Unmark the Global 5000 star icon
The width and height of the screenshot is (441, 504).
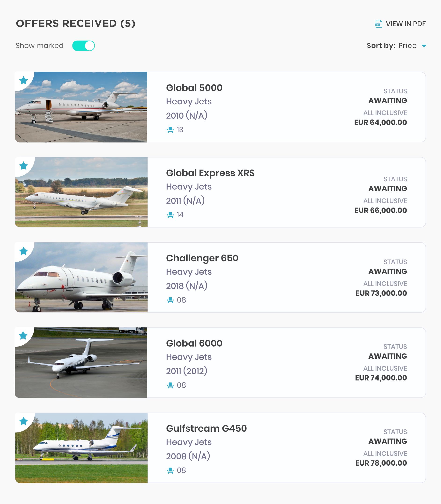coord(24,80)
